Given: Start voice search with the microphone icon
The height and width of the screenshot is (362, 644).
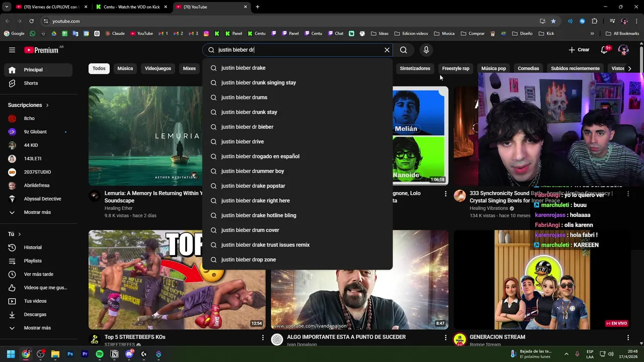Looking at the screenshot, I should (426, 50).
